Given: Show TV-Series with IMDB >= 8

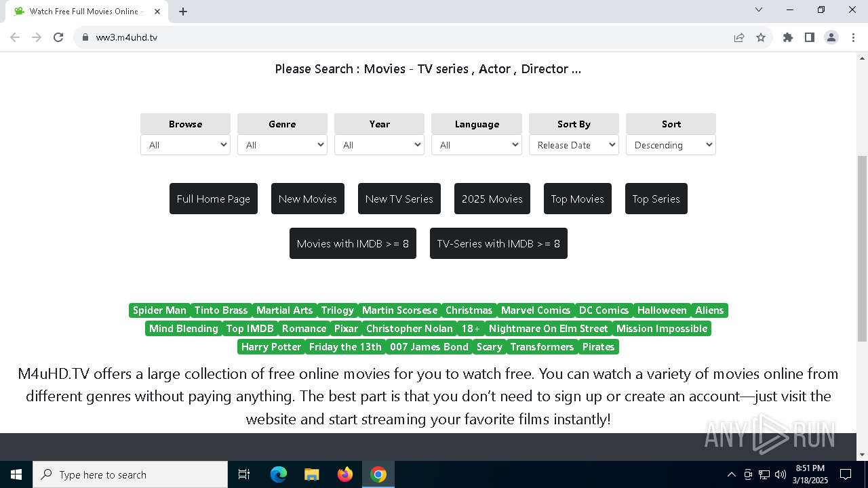Looking at the screenshot, I should pos(498,243).
